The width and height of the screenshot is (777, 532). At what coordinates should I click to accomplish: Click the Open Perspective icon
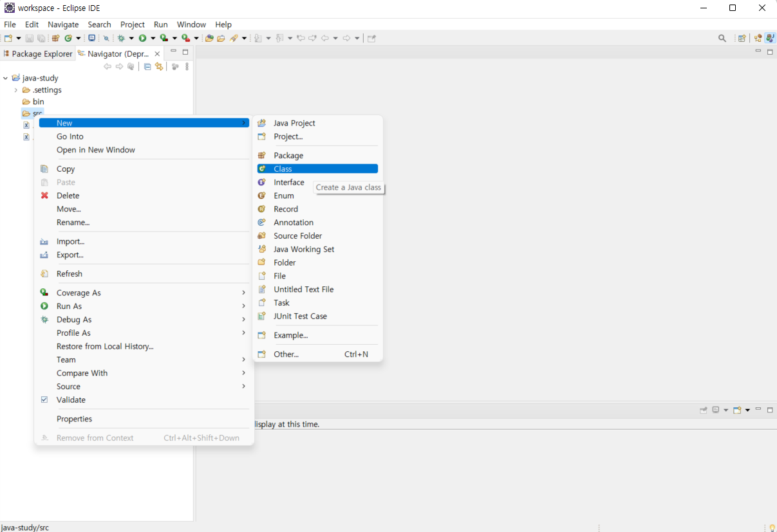(742, 39)
